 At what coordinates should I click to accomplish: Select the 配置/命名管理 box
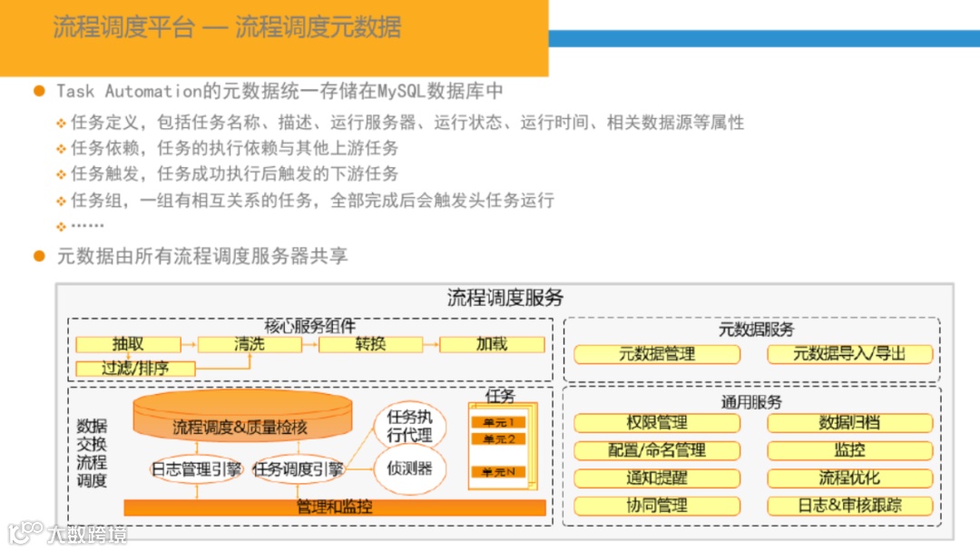pos(657,450)
